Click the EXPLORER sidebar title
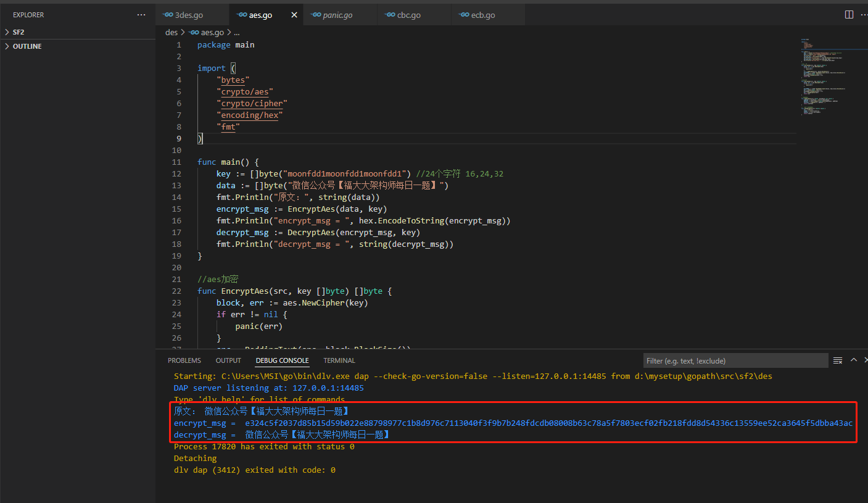Image resolution: width=868 pixels, height=503 pixels. coord(28,15)
